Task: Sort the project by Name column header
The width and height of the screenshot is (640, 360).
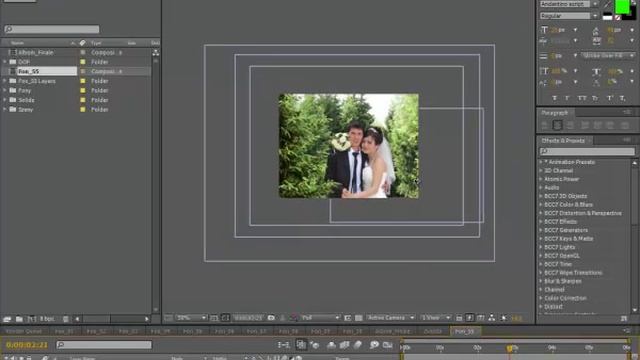Action: pyautogui.click(x=18, y=43)
